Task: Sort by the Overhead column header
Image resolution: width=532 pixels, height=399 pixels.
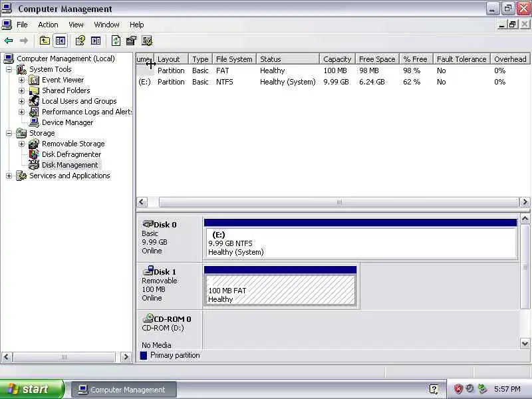Action: pyautogui.click(x=510, y=59)
